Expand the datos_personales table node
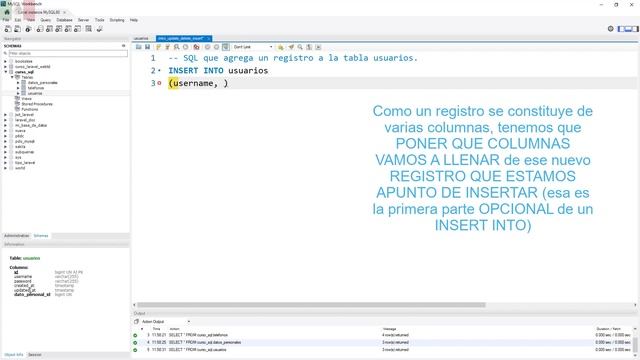Screen dimensions: 640x360 (x=18, y=82)
